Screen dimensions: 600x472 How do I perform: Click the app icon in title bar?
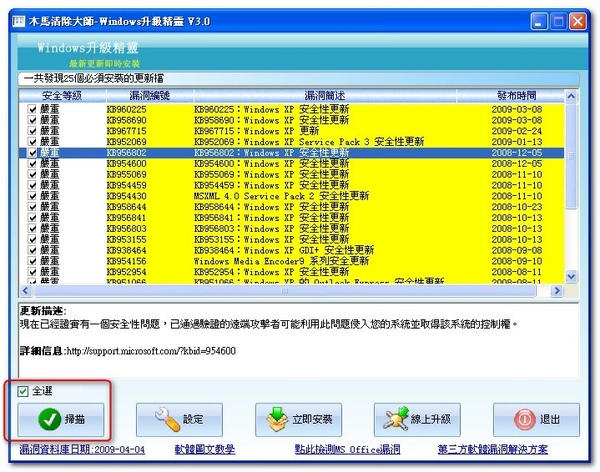(19, 21)
